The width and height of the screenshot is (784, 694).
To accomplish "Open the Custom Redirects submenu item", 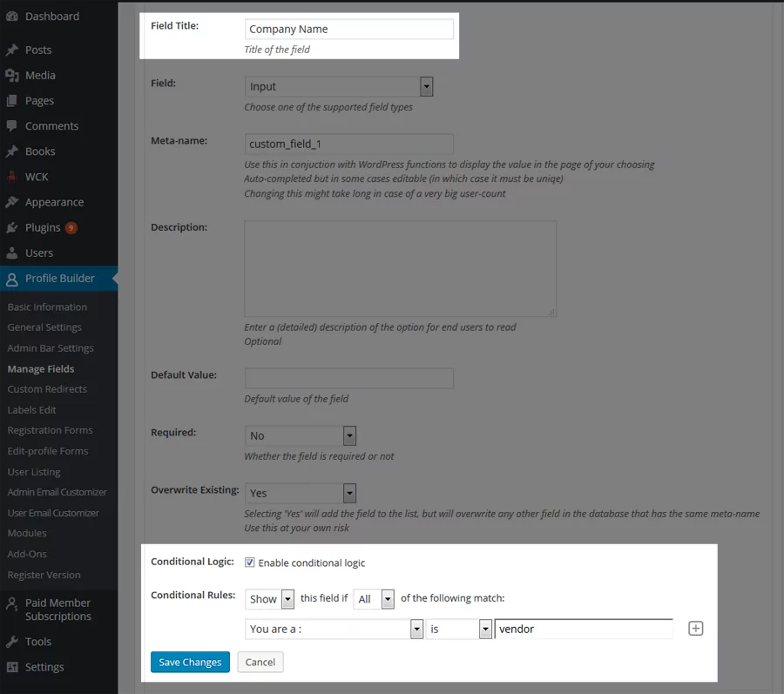I will click(x=47, y=389).
